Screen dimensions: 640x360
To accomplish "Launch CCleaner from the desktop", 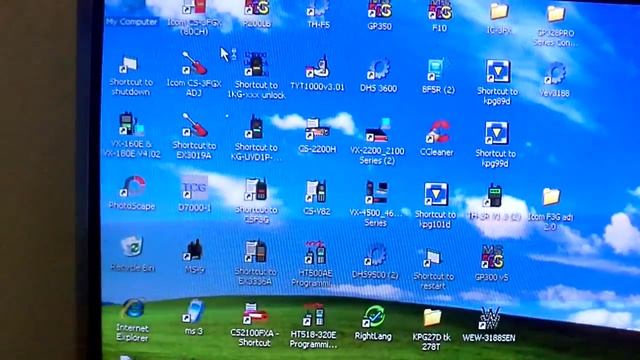I will coord(436,139).
